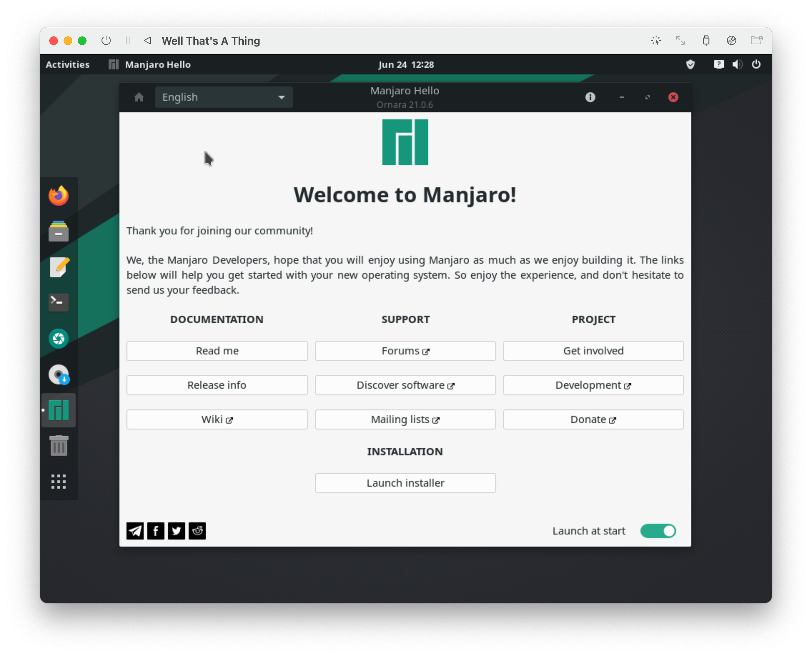Click the USB device icon in VM toolbar

pos(706,40)
